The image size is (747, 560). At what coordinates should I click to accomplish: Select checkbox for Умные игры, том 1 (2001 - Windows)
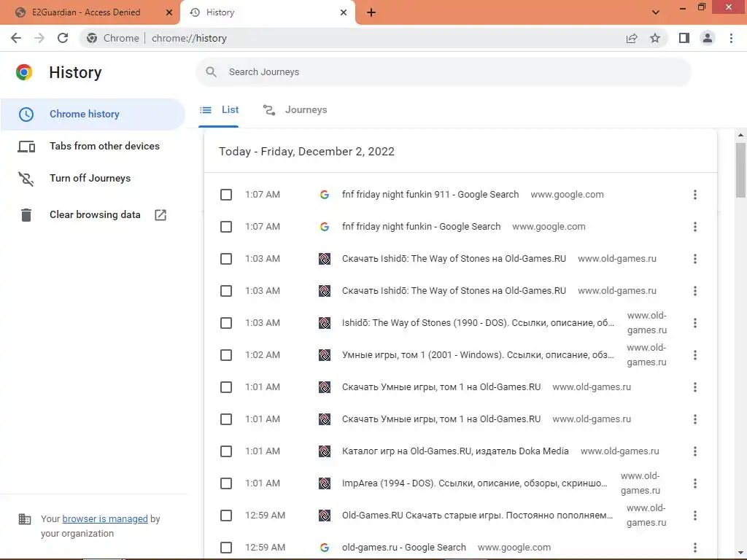226,355
